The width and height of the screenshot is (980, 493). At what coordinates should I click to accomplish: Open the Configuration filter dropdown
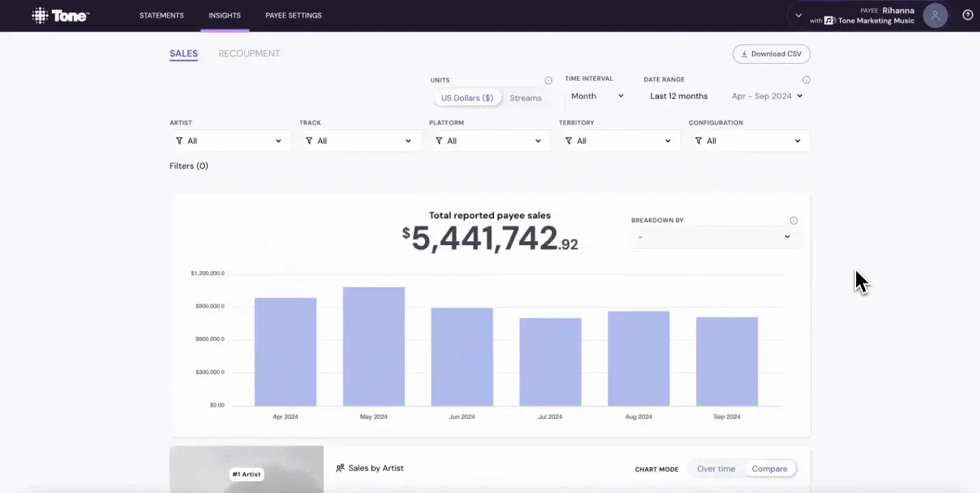click(x=749, y=140)
